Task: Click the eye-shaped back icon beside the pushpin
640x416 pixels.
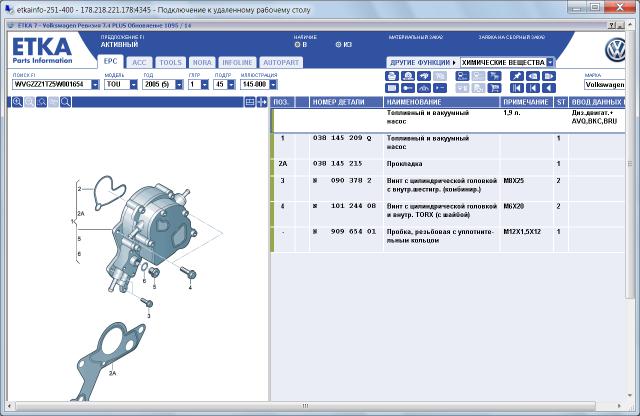Action: pyautogui.click(x=533, y=76)
